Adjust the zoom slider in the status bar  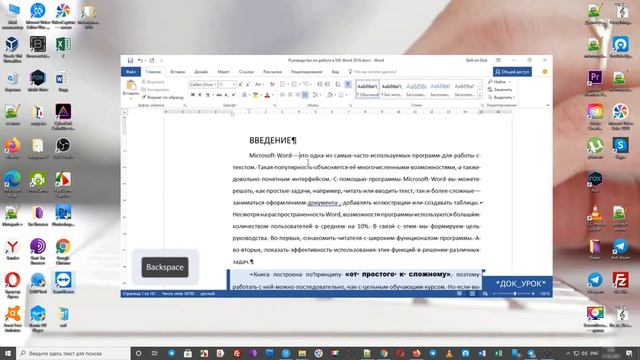click(x=514, y=293)
